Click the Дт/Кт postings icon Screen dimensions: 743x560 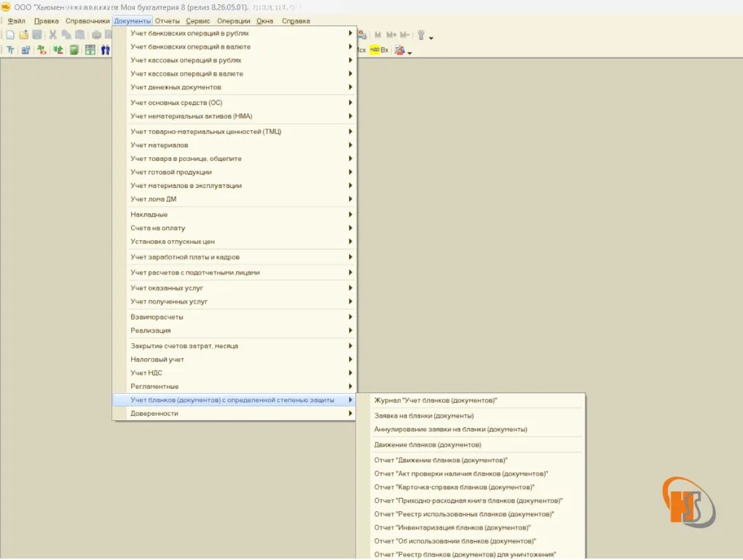pos(42,50)
